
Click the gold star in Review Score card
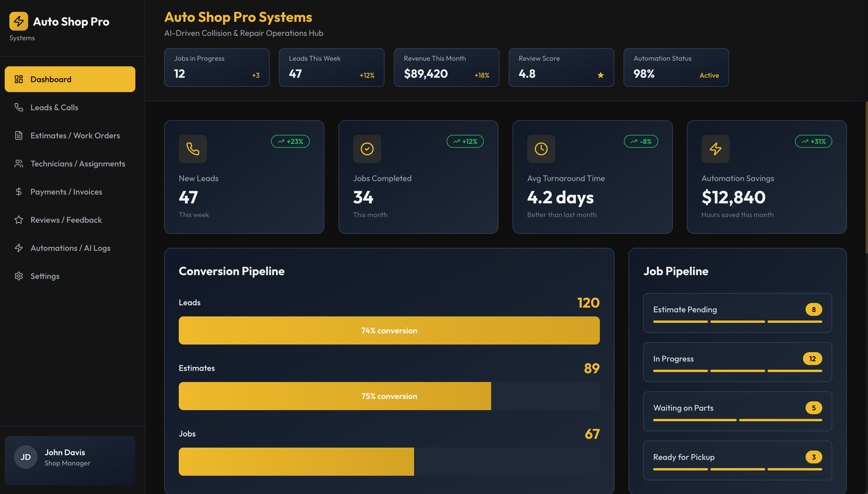(x=601, y=75)
